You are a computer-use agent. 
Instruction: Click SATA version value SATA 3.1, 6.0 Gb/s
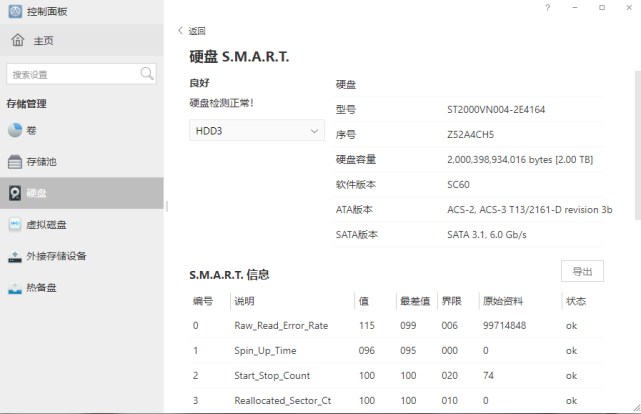486,235
